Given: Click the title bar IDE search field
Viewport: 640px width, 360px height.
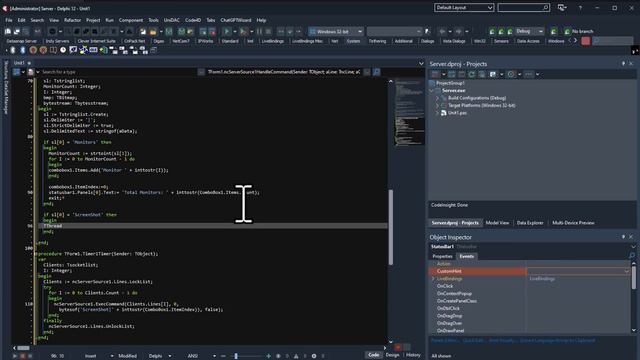Looking at the screenshot, I should coord(524,8).
